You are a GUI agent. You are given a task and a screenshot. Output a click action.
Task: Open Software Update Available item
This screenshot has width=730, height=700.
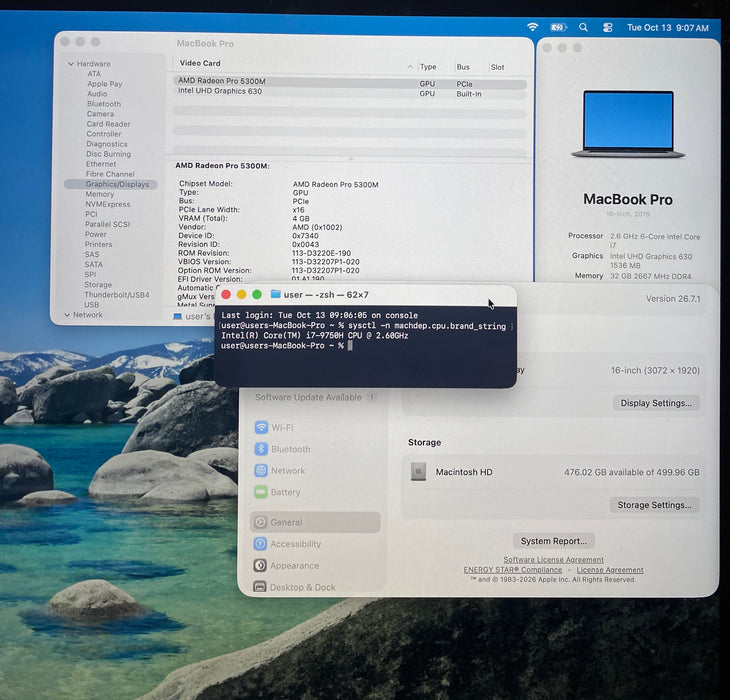(x=315, y=397)
